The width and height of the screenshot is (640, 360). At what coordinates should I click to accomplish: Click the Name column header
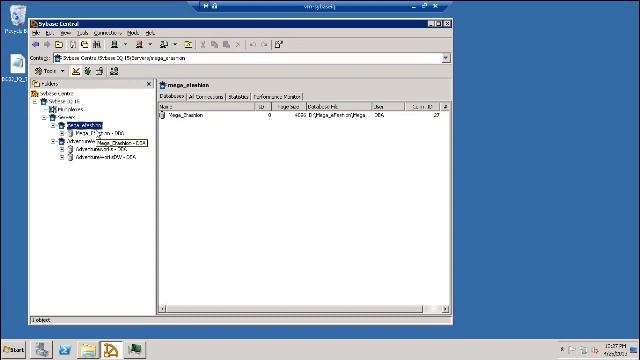207,107
